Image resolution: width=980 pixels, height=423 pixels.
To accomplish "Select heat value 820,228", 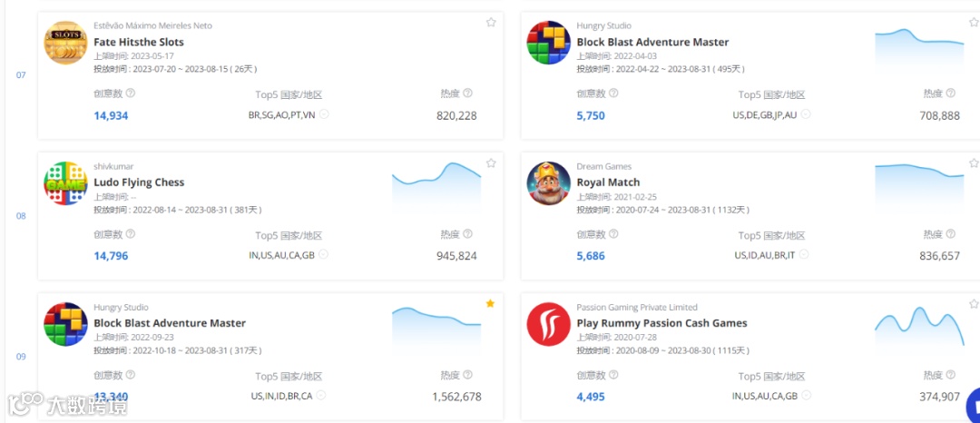I will [456, 115].
